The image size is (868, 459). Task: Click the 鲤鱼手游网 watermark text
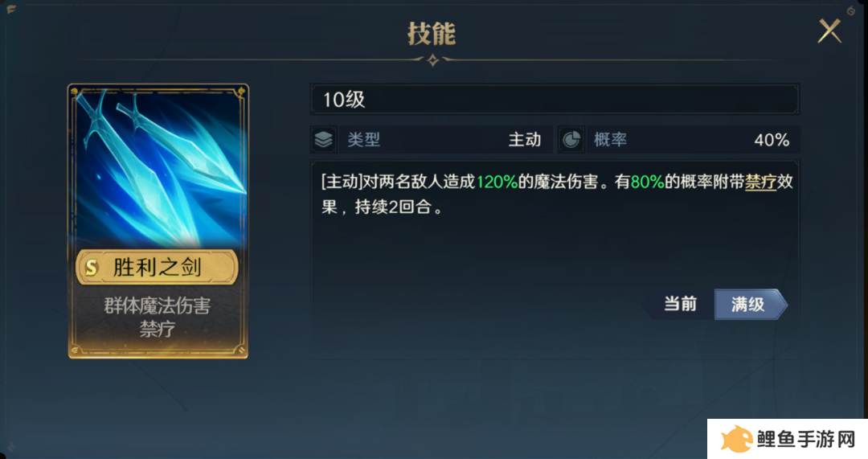(x=807, y=440)
